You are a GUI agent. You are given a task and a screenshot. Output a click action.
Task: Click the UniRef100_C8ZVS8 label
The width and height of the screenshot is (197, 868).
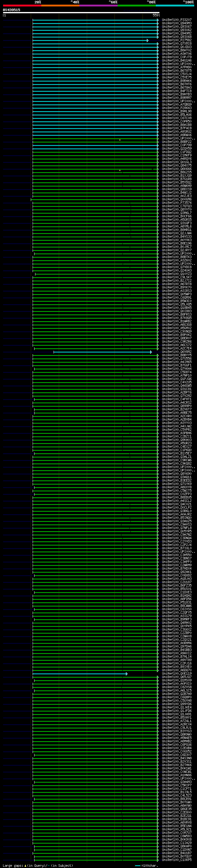click(176, 687)
